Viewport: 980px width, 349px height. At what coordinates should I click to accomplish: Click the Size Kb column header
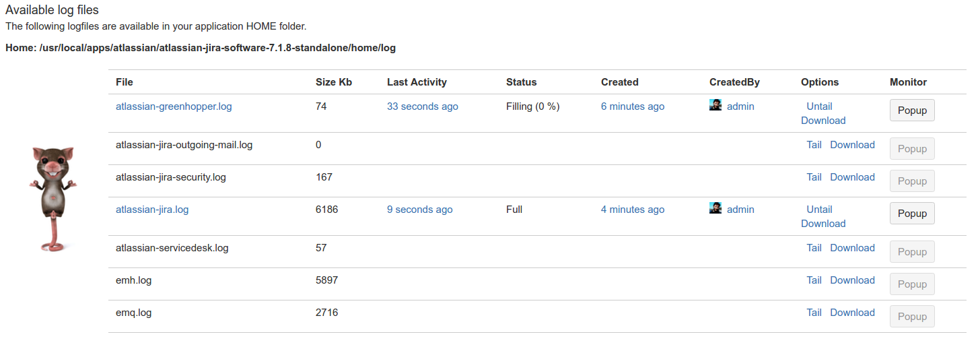tap(334, 82)
